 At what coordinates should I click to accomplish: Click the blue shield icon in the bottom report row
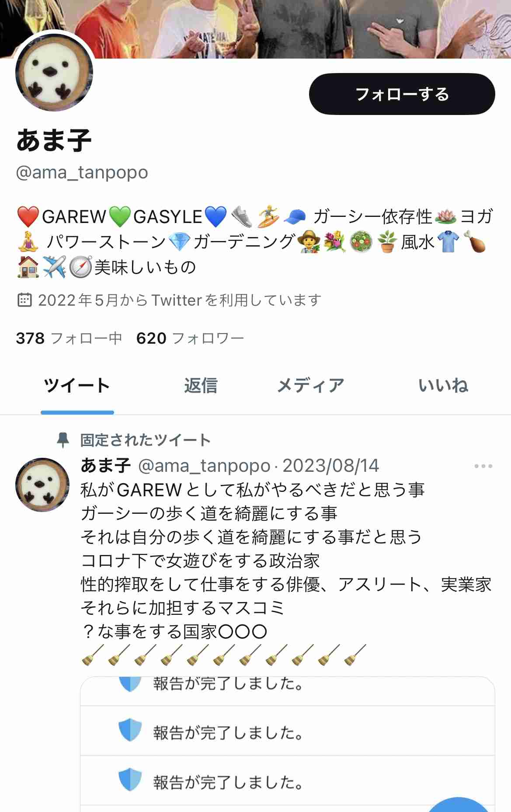[x=130, y=780]
